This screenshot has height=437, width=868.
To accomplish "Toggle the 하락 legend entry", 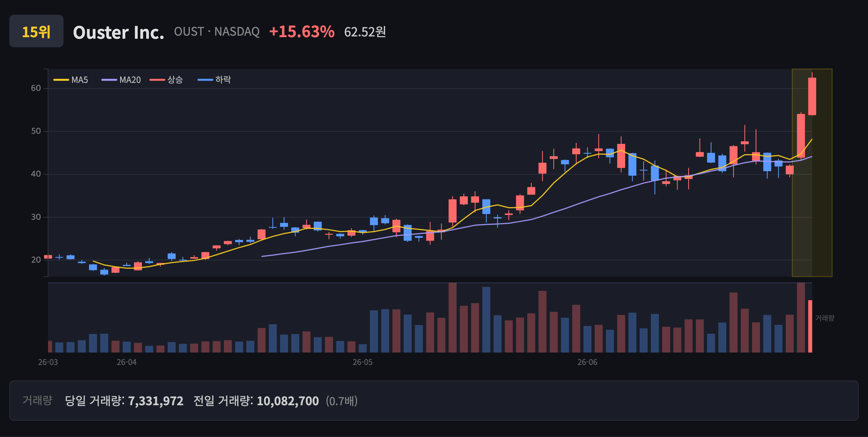I will coord(214,80).
